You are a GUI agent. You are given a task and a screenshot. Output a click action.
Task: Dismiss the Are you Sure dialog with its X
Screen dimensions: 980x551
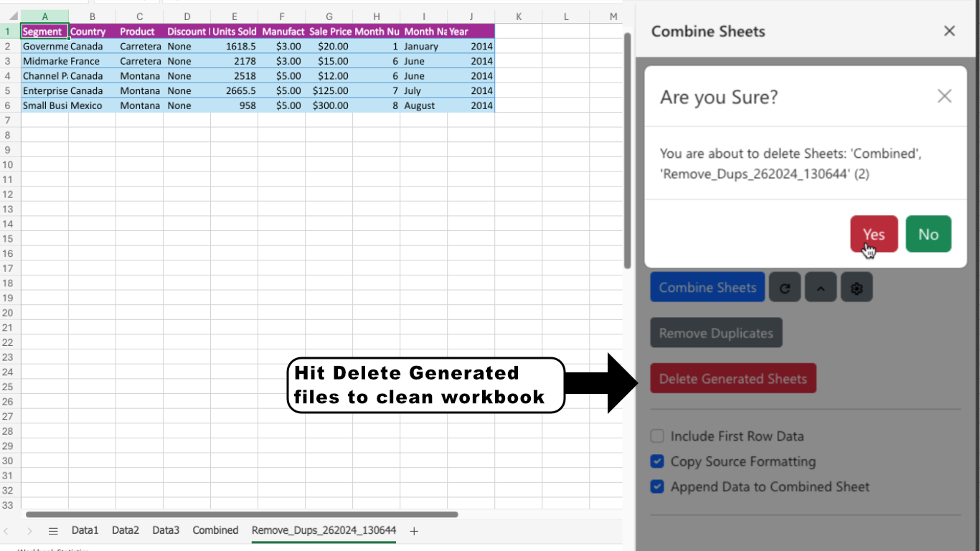click(x=944, y=96)
